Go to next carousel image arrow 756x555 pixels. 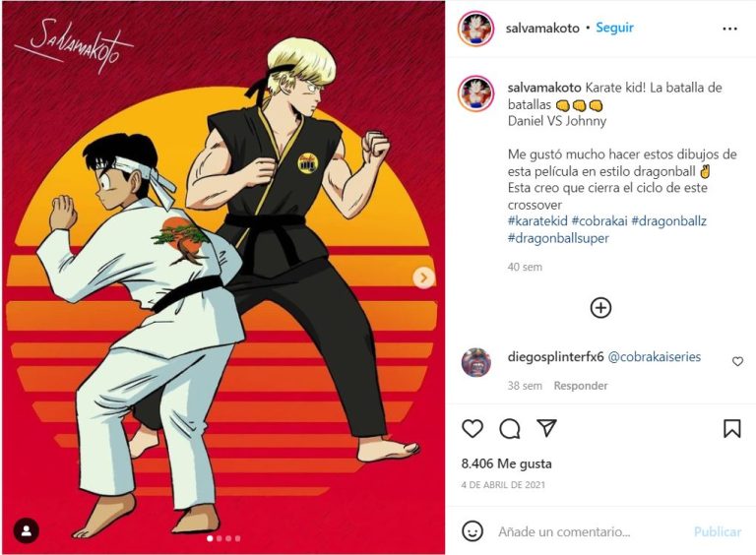pyautogui.click(x=424, y=277)
